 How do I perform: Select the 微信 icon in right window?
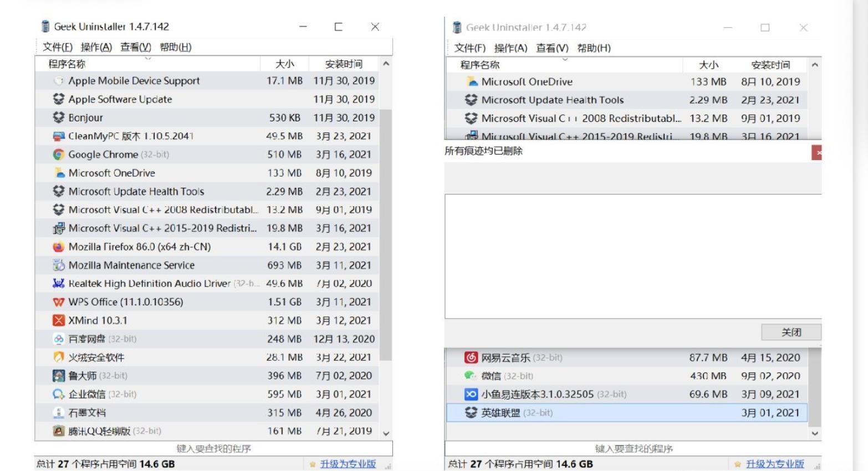(469, 376)
